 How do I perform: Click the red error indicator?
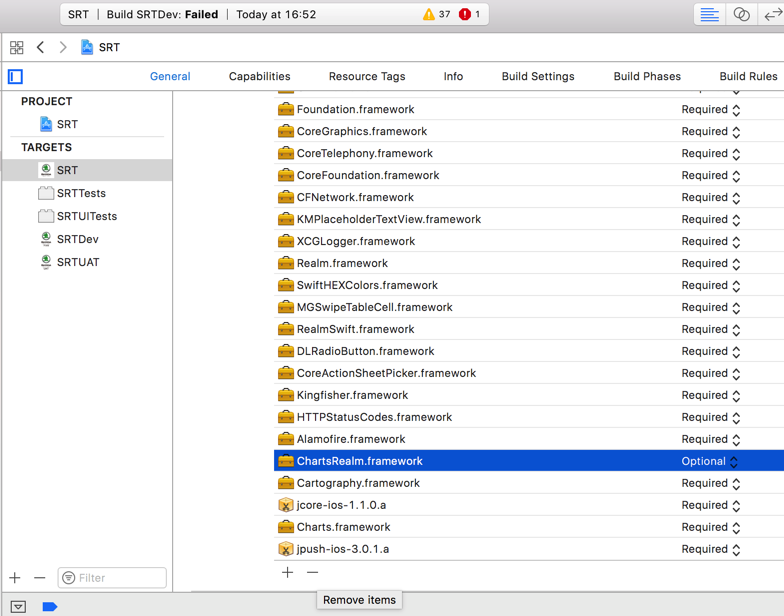[470, 14]
